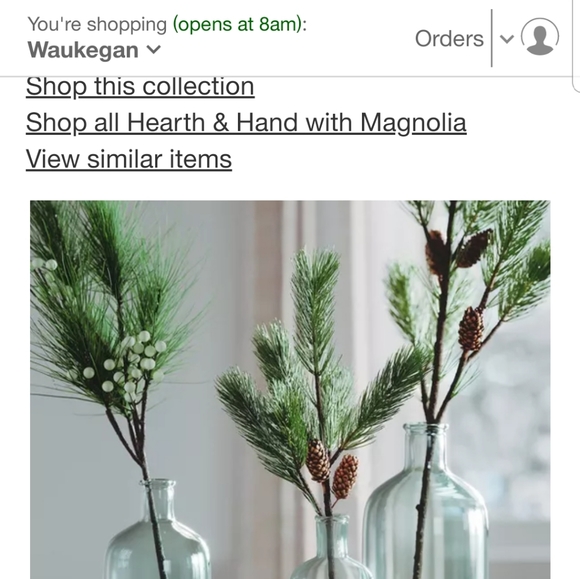The image size is (580, 579).
Task: Click the single pinecone on right stem
Action: [x=471, y=329]
